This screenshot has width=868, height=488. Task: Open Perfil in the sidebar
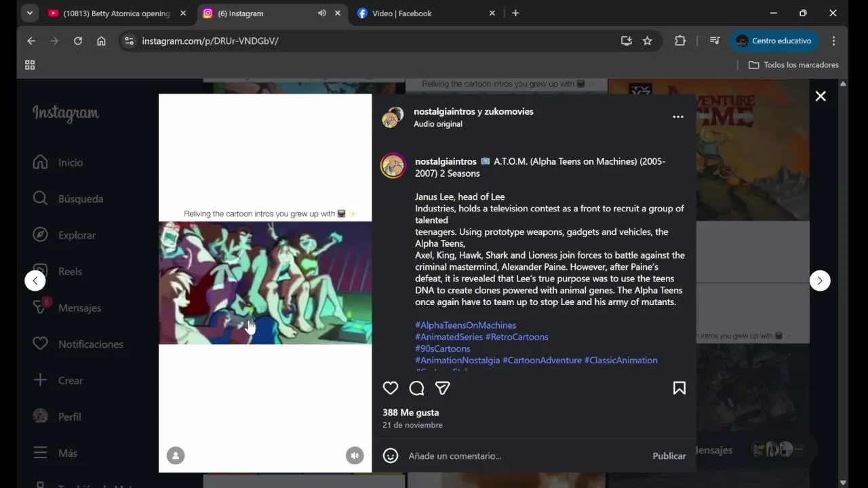click(x=57, y=417)
